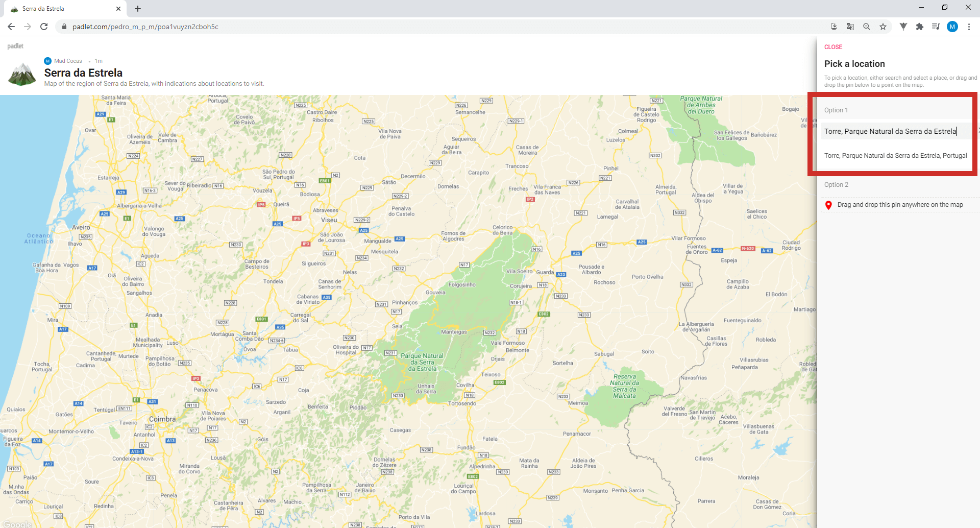Bookmark this page with the star icon
Image resolution: width=980 pixels, height=528 pixels.
click(x=883, y=27)
